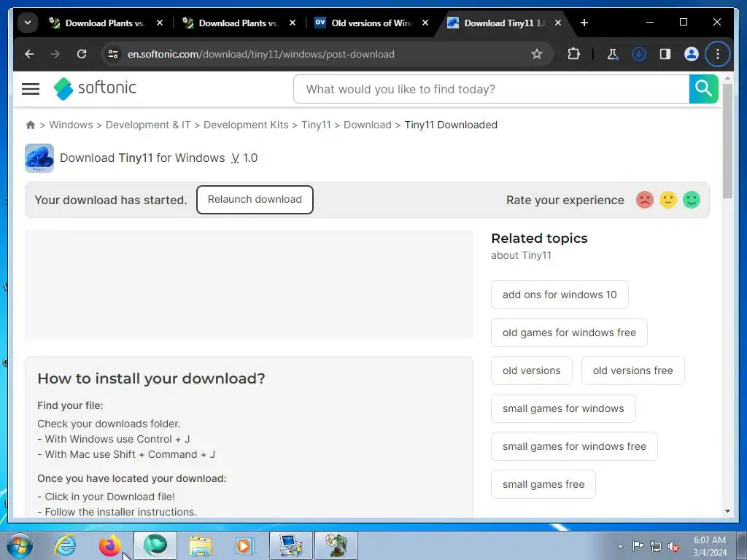Image resolution: width=747 pixels, height=560 pixels.
Task: Click the Relaunch download button
Action: [x=255, y=200]
